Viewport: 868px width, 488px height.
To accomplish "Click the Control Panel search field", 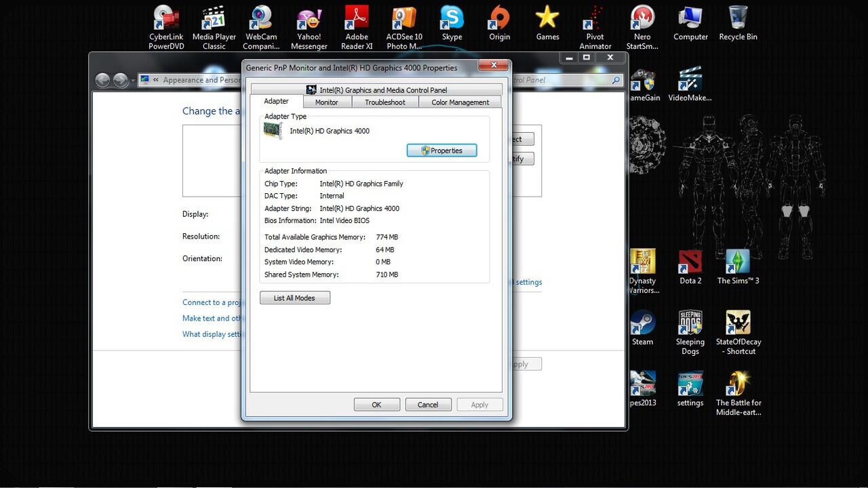I will pyautogui.click(x=568, y=80).
